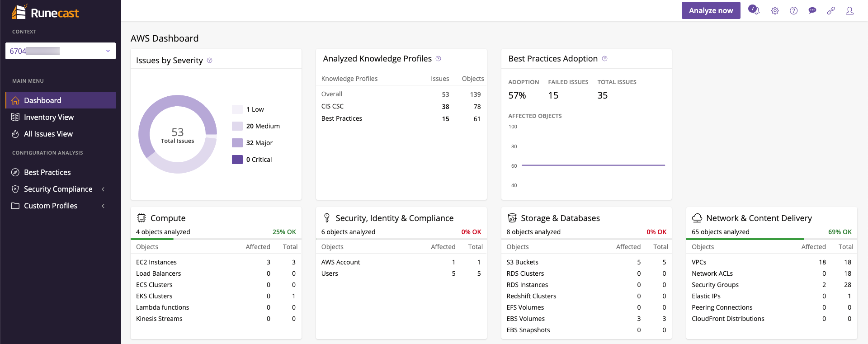Open settings gear icon
This screenshot has width=868, height=344.
775,11
